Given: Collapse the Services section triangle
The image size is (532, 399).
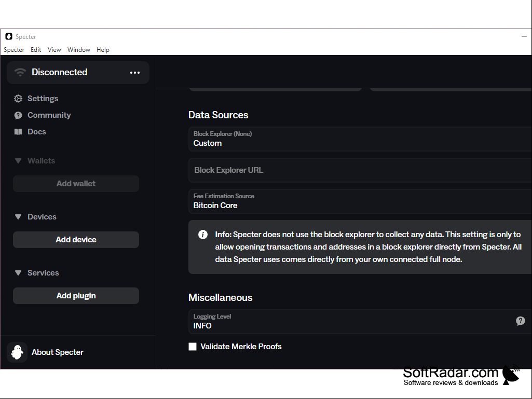Looking at the screenshot, I should 18,273.
